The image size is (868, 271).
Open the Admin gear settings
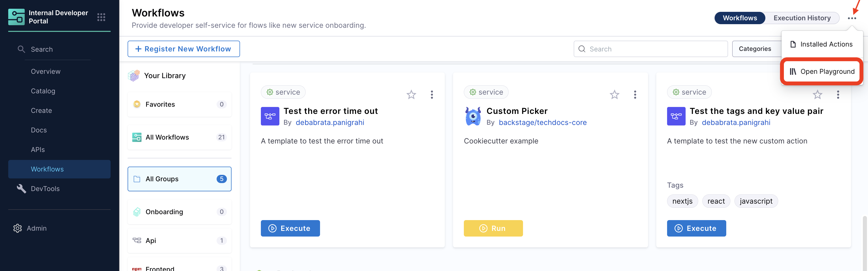tap(17, 228)
